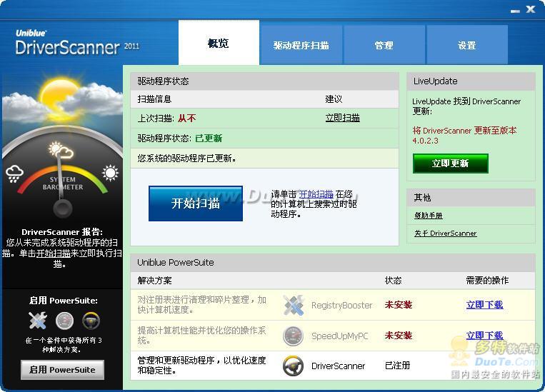Open 关于 DriverScanner link
This screenshot has height=392, width=545.
(x=445, y=233)
